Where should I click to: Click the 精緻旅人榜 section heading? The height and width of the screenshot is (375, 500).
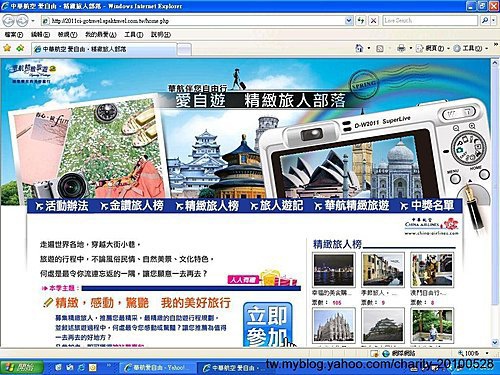[337, 244]
